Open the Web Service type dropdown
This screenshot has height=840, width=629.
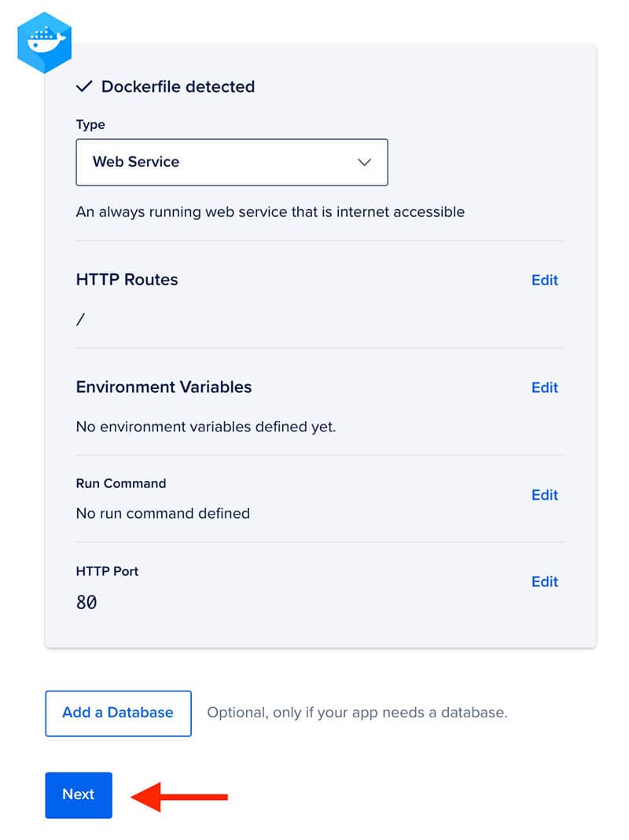232,163
